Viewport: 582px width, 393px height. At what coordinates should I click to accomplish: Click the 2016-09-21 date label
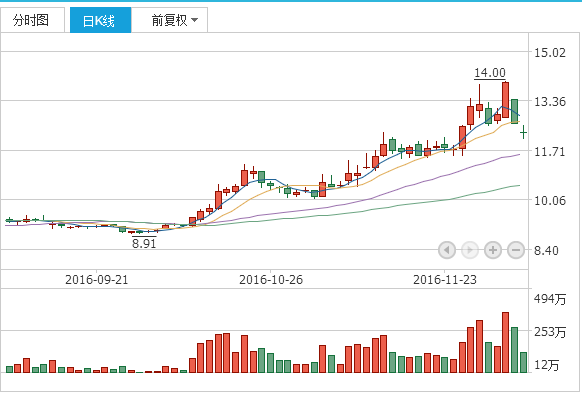(x=97, y=279)
